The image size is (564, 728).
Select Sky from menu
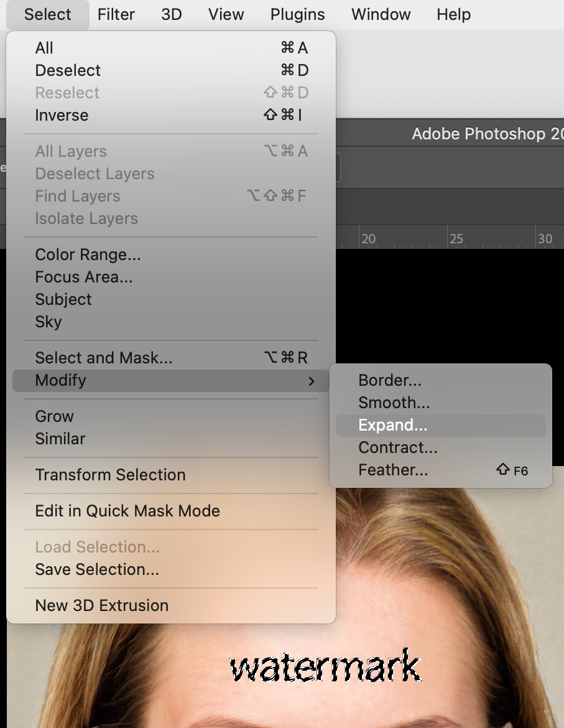coord(170,321)
